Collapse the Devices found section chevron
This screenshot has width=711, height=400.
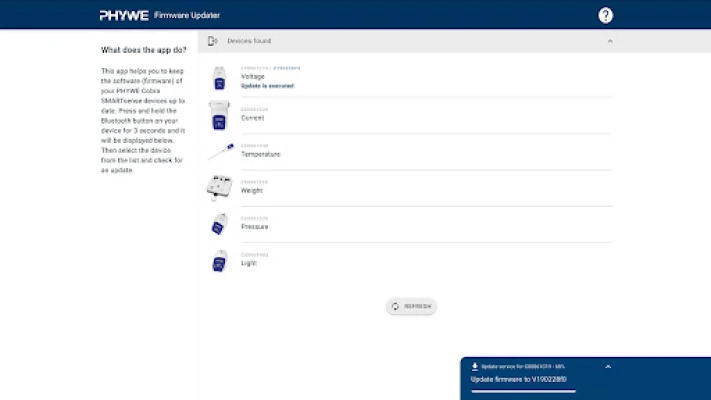coord(610,41)
